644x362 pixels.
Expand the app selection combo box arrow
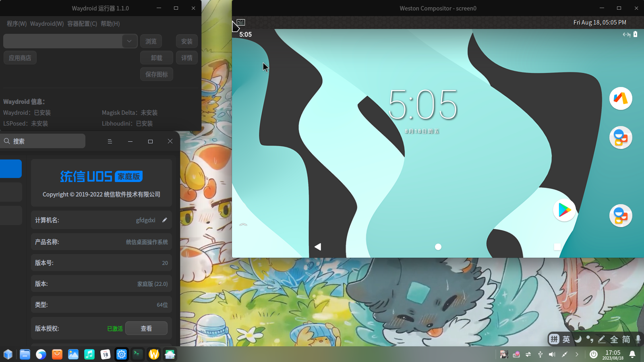pos(129,41)
